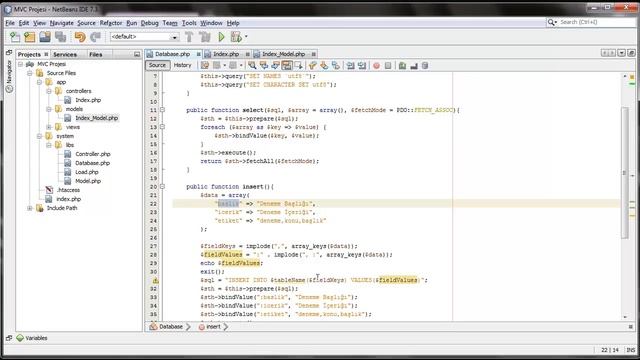Screen dimensions: 640x360
Task: Expand the Include Path node
Action: [29, 208]
